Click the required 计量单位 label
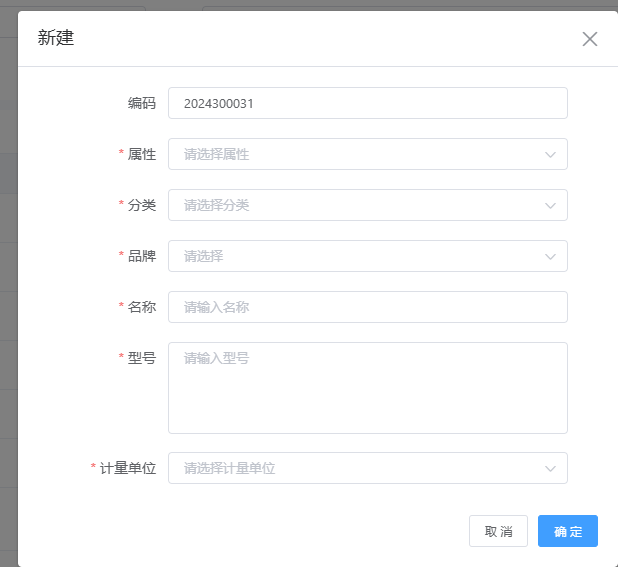Image resolution: width=618 pixels, height=567 pixels. click(x=128, y=468)
